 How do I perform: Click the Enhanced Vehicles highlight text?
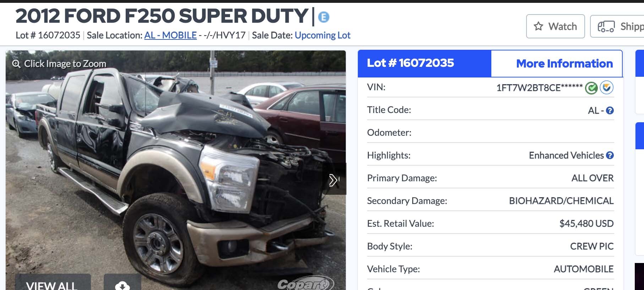click(566, 155)
